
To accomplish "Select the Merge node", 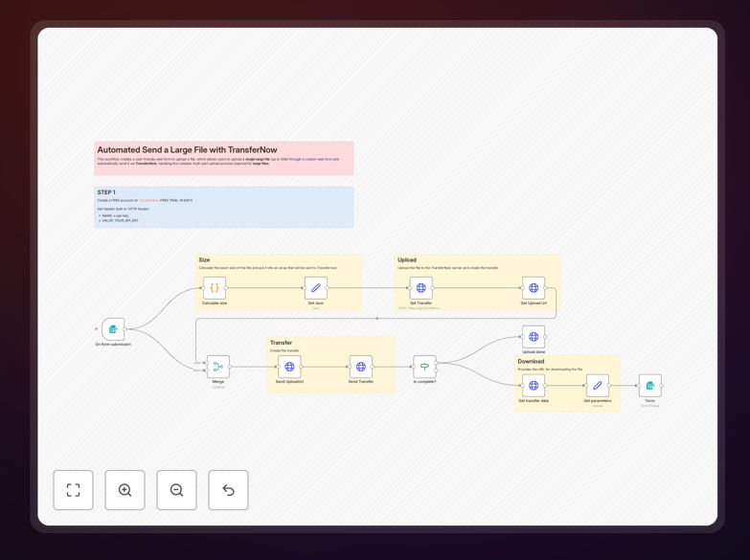I will click(x=218, y=367).
